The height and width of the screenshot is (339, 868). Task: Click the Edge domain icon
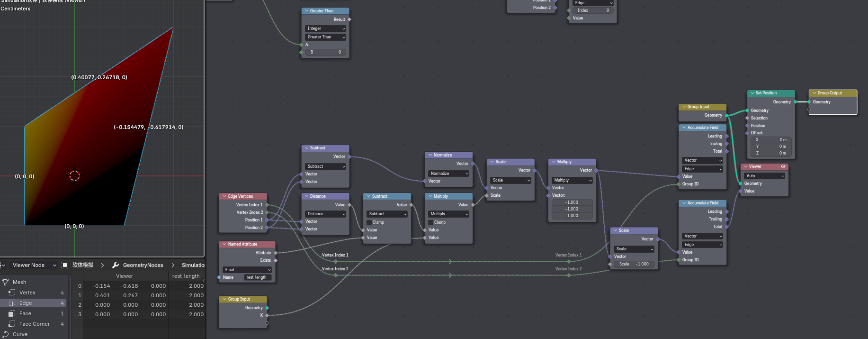(12, 303)
